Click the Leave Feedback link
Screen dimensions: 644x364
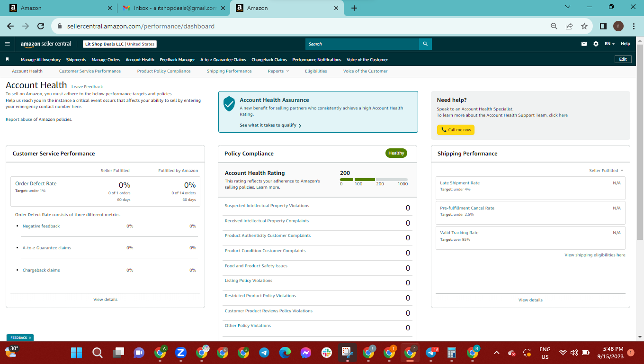[87, 87]
